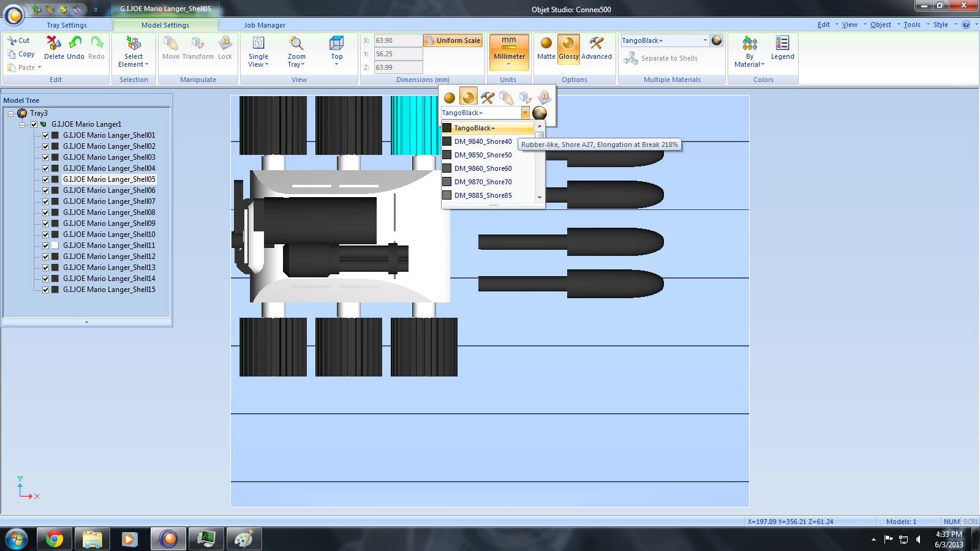The height and width of the screenshot is (551, 980).
Task: Uncheck the Shell13 checkbox in Model Tree
Action: coord(45,268)
